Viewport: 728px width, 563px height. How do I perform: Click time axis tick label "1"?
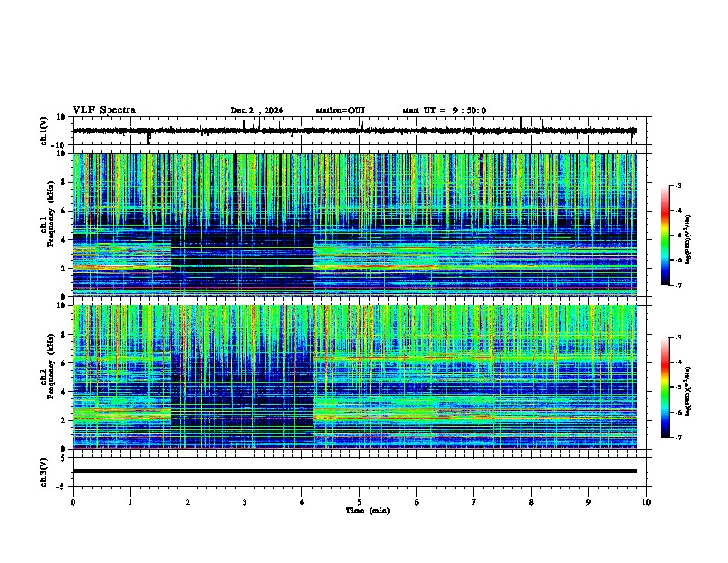click(130, 502)
